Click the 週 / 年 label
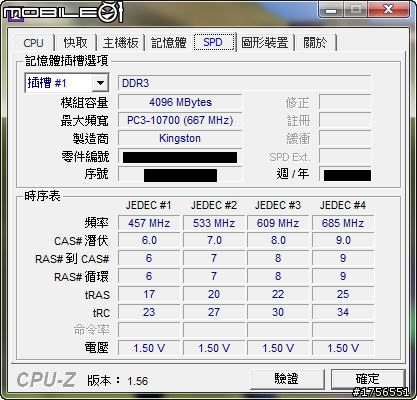417x400 pixels. [293, 174]
